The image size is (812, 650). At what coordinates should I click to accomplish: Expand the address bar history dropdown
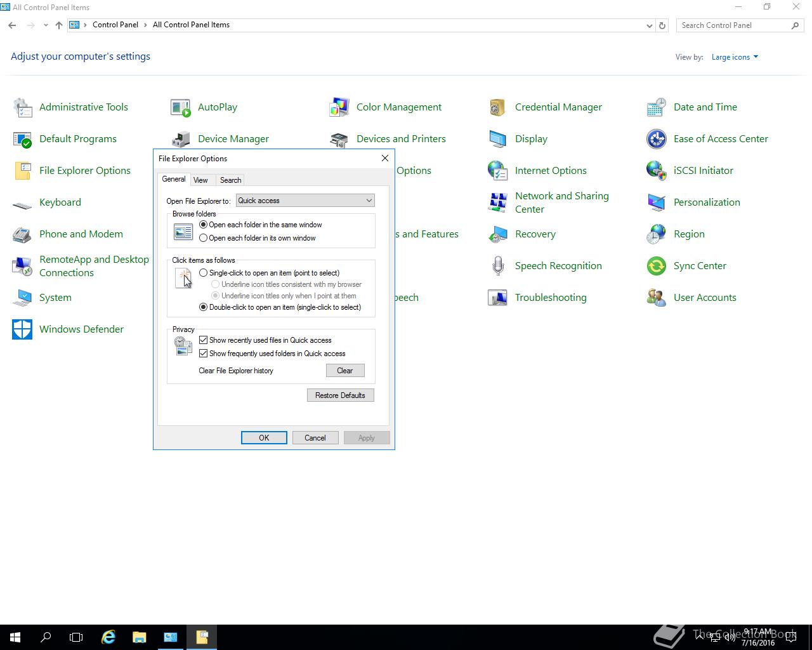pyautogui.click(x=649, y=25)
